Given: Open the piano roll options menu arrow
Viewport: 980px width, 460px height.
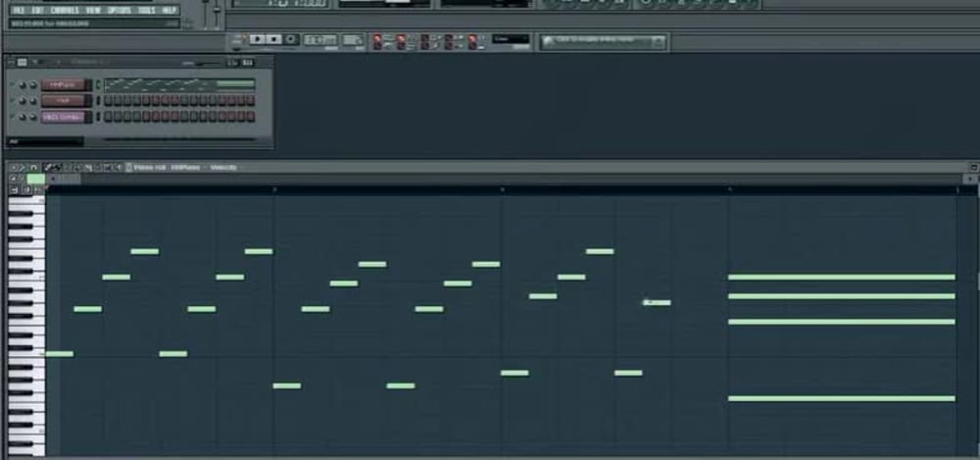Looking at the screenshot, I should point(13,168).
